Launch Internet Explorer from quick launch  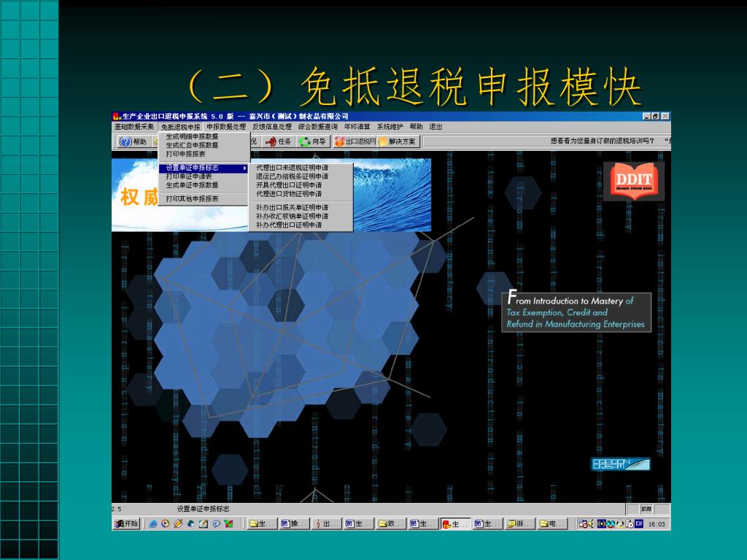pos(153,524)
